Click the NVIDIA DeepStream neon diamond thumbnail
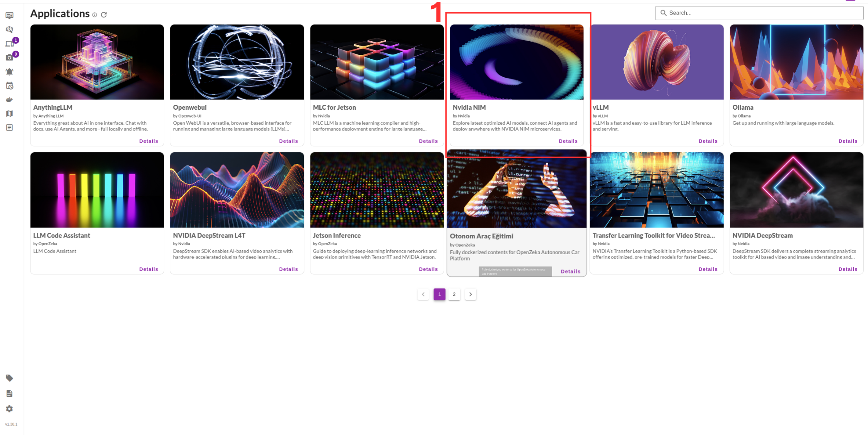Screen dimensions: 868x435 (x=796, y=190)
